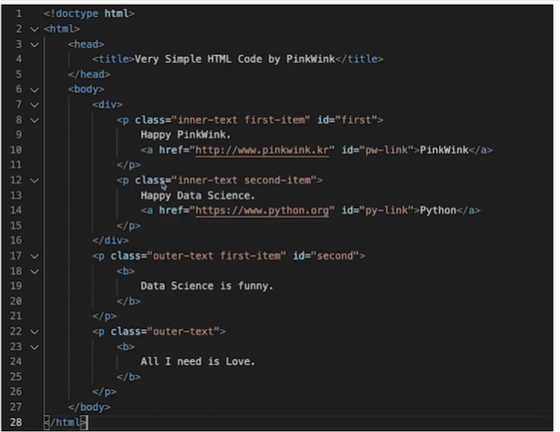Fold the outer-text paragraph on line 22
The height and width of the screenshot is (432, 560).
tap(34, 332)
